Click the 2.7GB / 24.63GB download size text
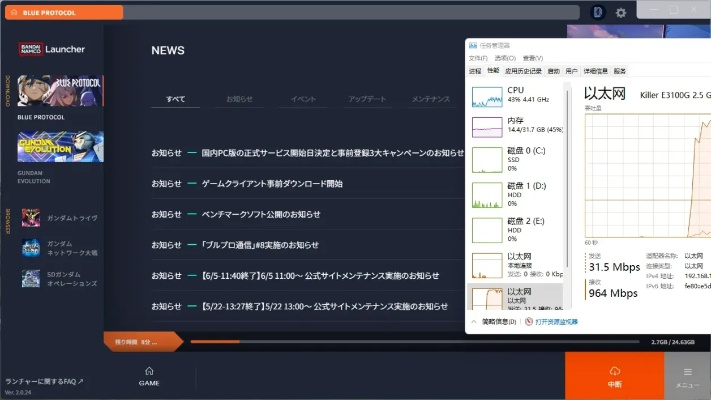Viewport: 711px width, 400px height. pyautogui.click(x=673, y=342)
